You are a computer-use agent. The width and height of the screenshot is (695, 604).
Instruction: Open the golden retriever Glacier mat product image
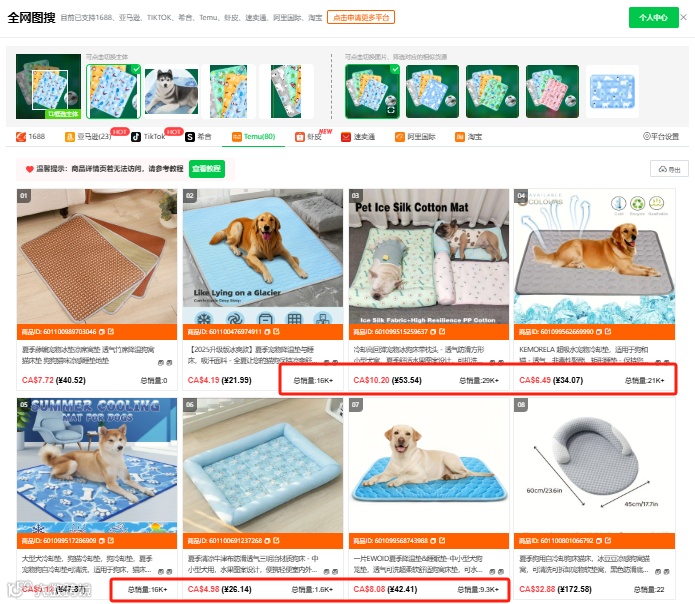(263, 257)
